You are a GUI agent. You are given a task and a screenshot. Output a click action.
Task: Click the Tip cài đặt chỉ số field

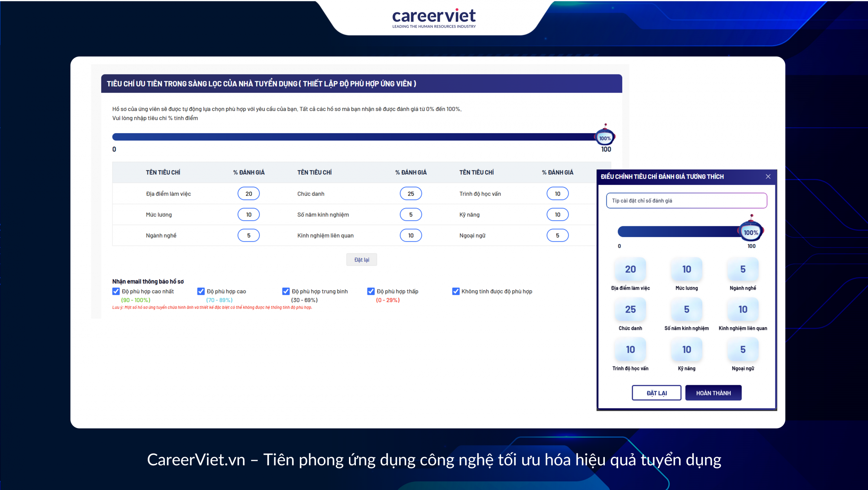686,201
